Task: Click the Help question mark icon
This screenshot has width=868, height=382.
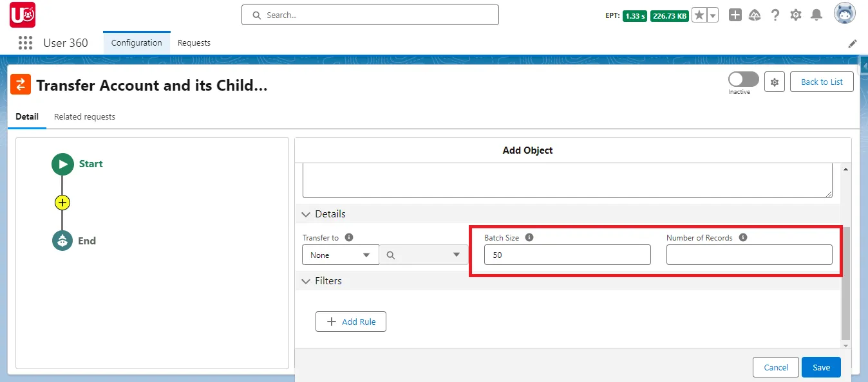Action: click(x=775, y=14)
